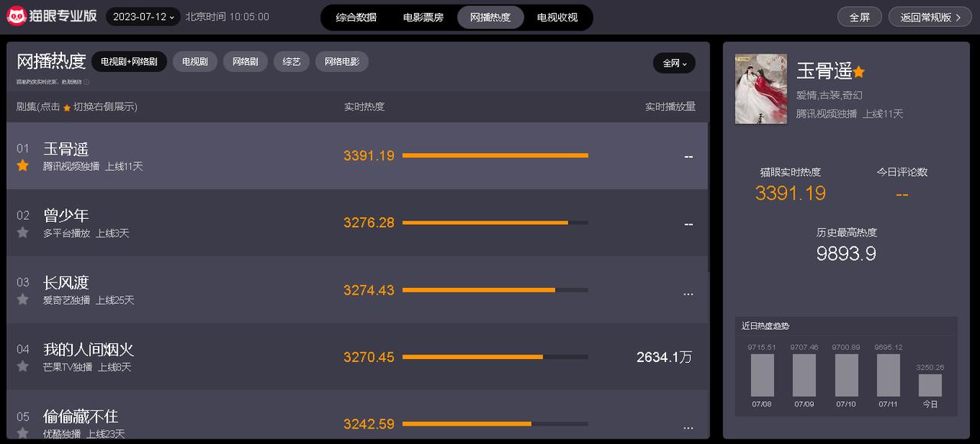Toggle the favorite star for 曾少年
980x444 pixels.
[x=23, y=232]
